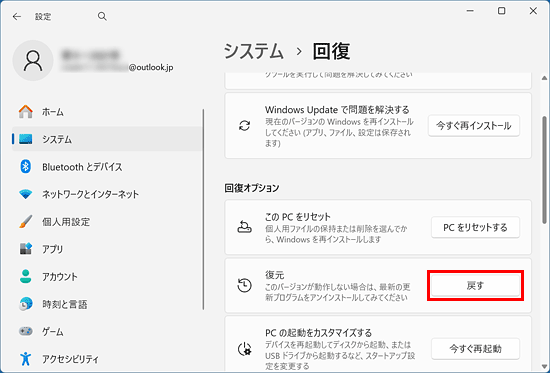Click the scrollbar up arrow
Viewport: 550px width, 373px height.
pyautogui.click(x=544, y=78)
